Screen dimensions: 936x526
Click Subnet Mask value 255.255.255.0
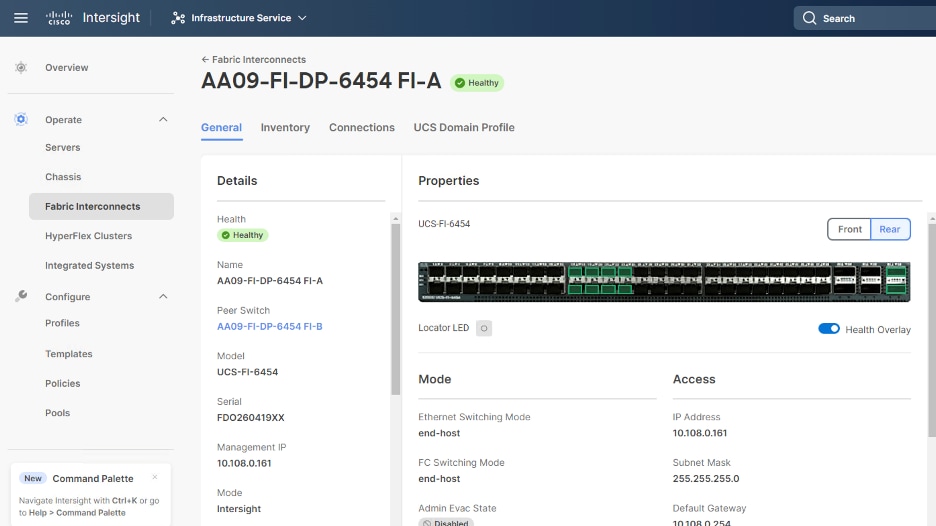706,479
